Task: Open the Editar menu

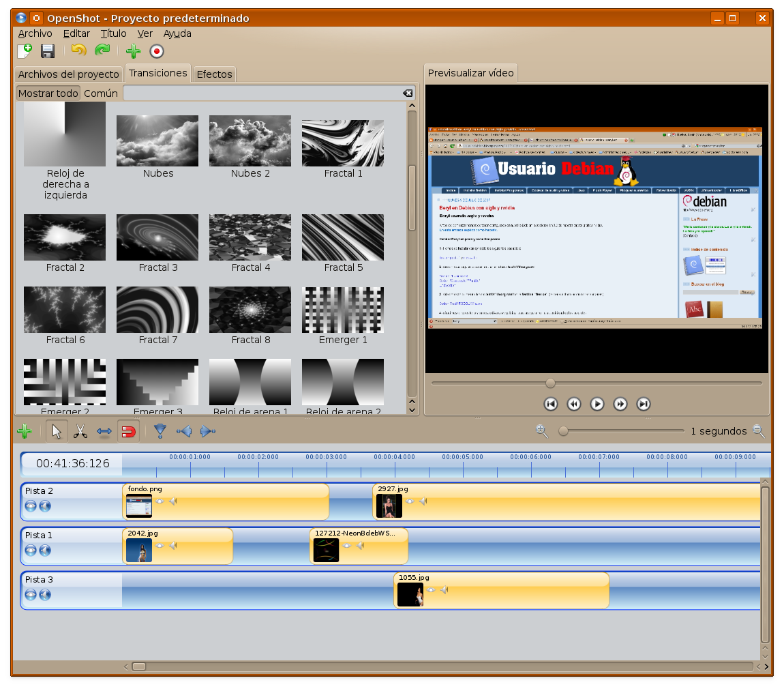Action: click(x=76, y=33)
